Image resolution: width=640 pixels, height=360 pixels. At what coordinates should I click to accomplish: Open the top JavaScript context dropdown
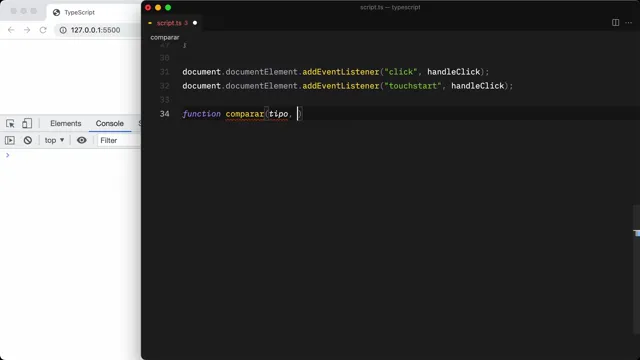point(54,140)
